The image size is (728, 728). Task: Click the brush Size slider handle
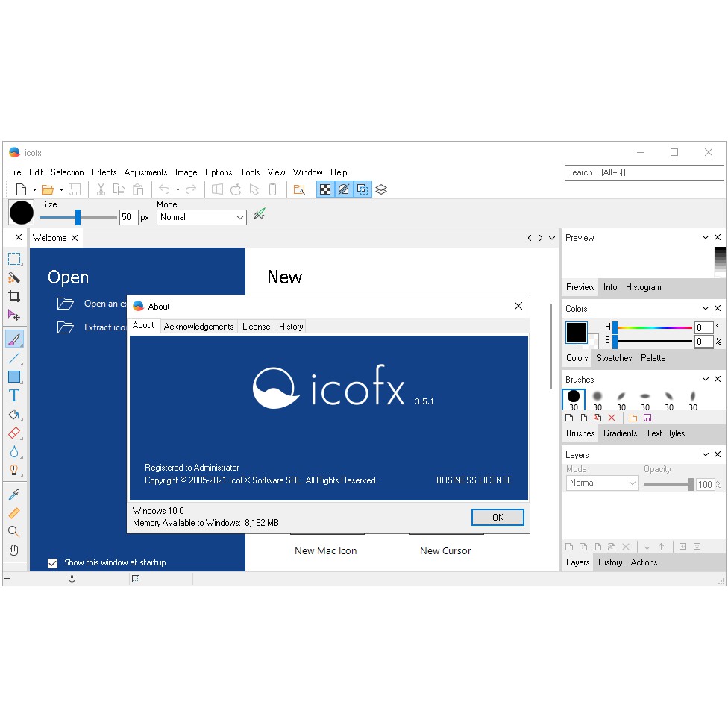click(x=78, y=217)
